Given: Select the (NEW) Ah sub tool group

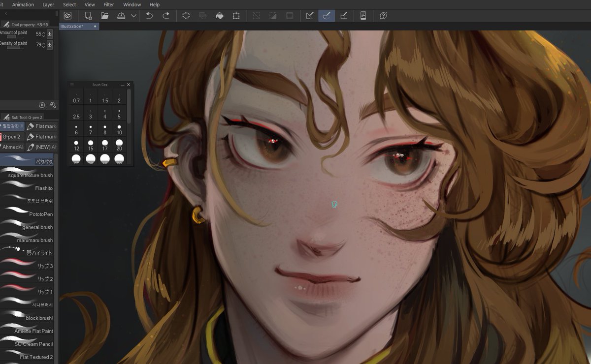Looking at the screenshot, I should 42,147.
